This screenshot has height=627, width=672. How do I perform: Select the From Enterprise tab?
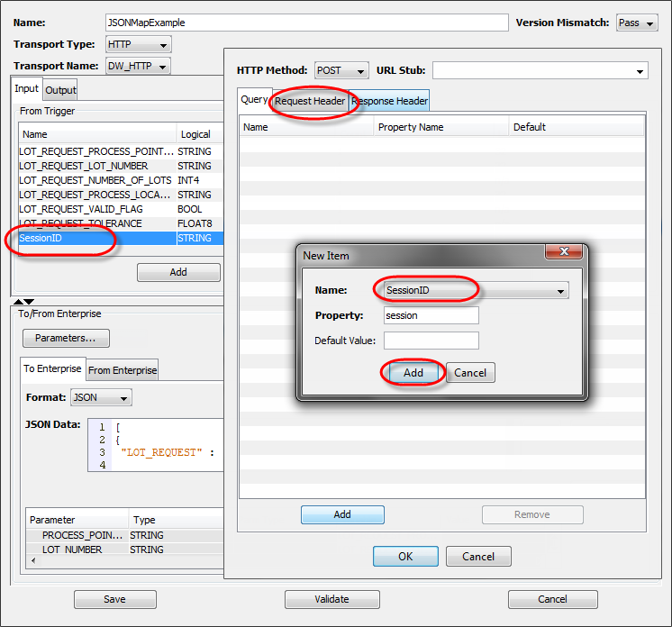(123, 369)
